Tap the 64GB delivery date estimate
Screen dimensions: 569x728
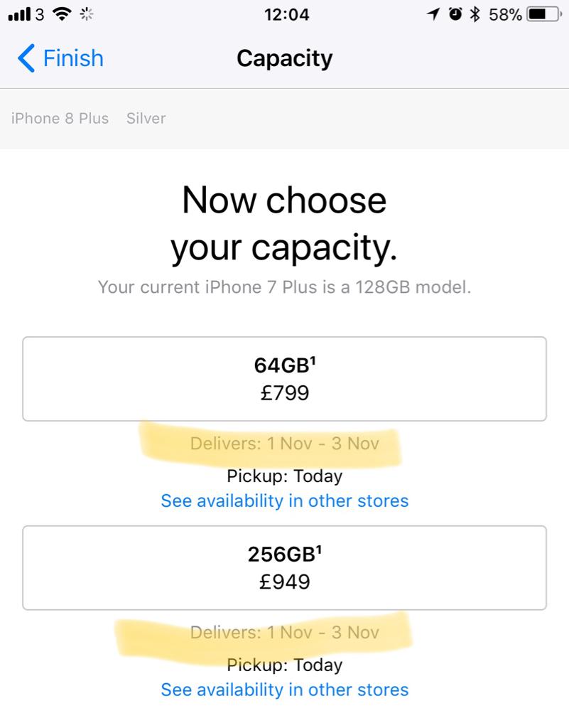click(284, 444)
